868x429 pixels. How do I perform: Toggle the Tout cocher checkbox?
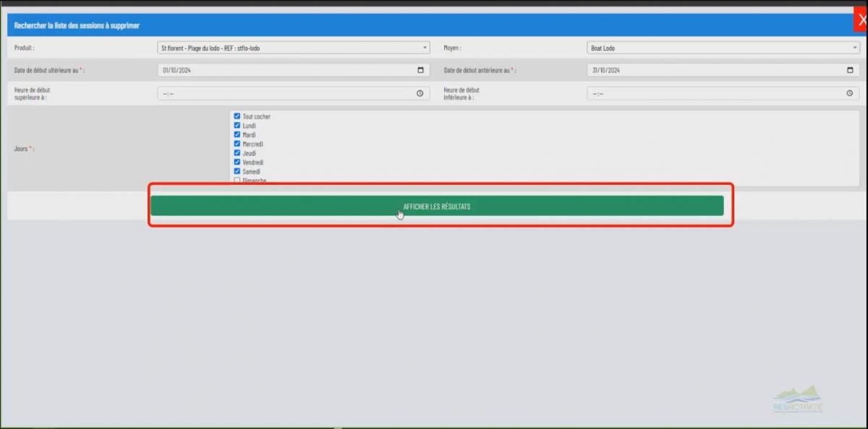click(237, 116)
